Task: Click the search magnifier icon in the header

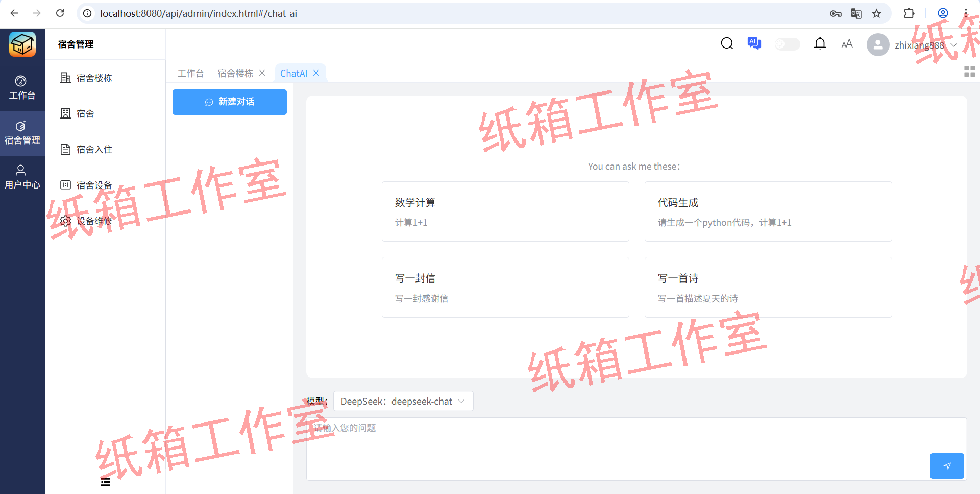Action: click(x=727, y=44)
